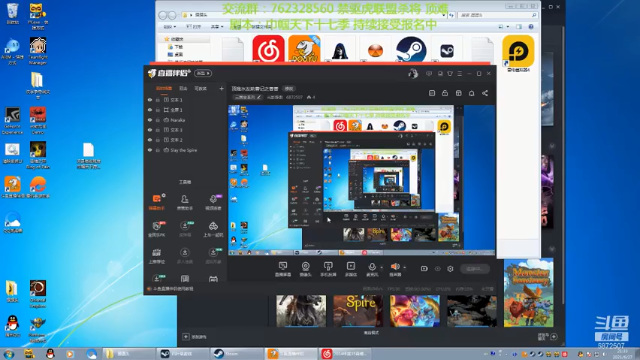Select the Slay the Spire source row
This screenshot has height=360, width=640.
(x=186, y=150)
